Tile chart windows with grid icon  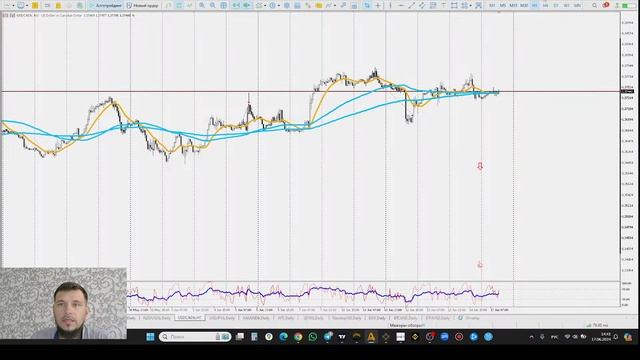coord(224,5)
